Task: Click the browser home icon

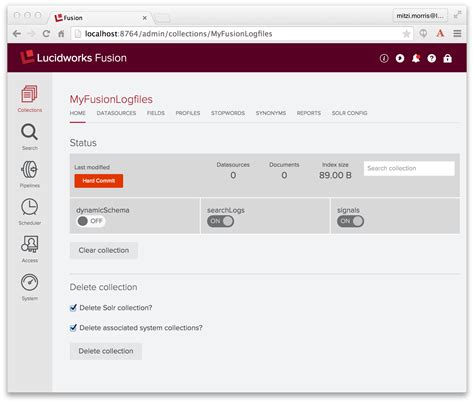Action: click(x=61, y=34)
